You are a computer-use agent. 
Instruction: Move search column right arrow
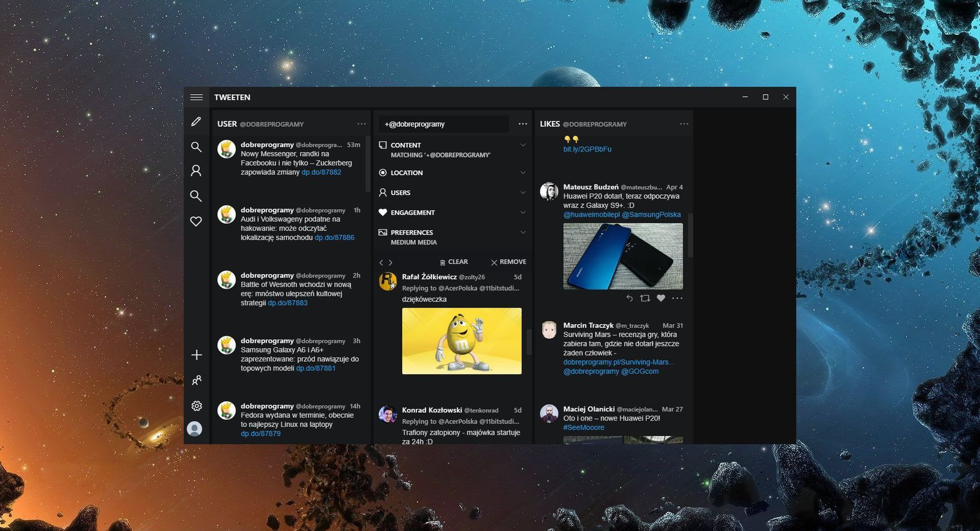tap(390, 263)
